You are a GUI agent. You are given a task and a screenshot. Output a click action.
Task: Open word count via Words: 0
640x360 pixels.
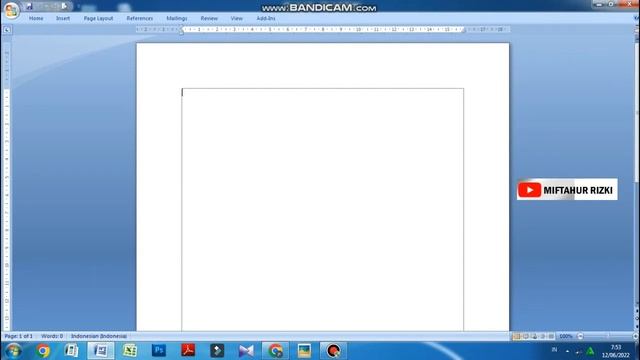click(52, 336)
